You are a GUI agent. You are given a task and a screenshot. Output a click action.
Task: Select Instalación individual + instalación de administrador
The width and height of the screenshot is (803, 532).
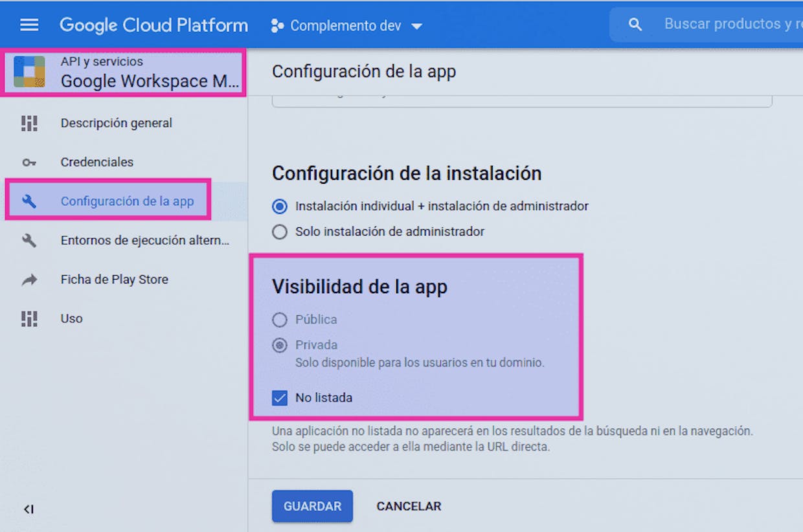280,206
